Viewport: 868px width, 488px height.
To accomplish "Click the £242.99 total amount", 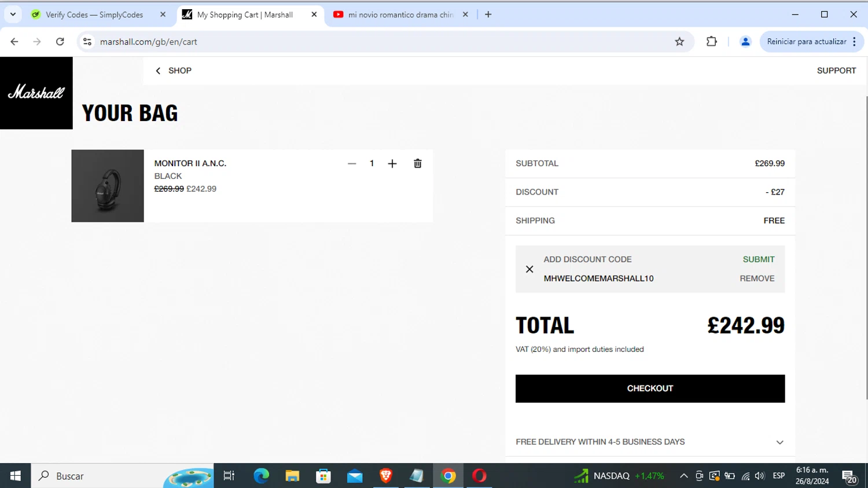I will coord(746,325).
